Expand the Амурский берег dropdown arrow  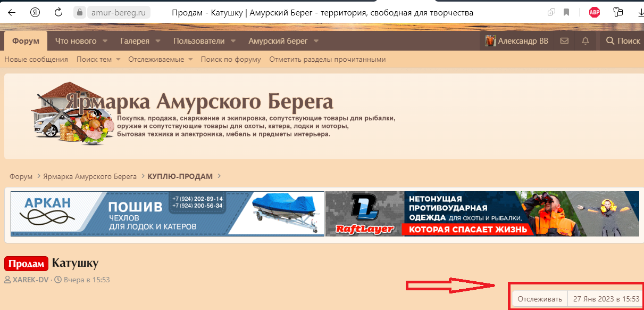(316, 41)
